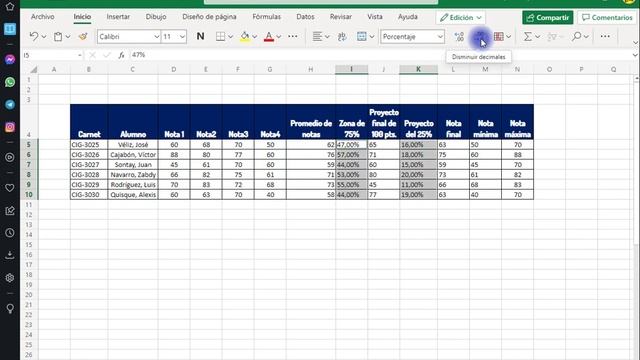
Task: Open WhatsApp in the browser sidebar
Action: [10, 82]
